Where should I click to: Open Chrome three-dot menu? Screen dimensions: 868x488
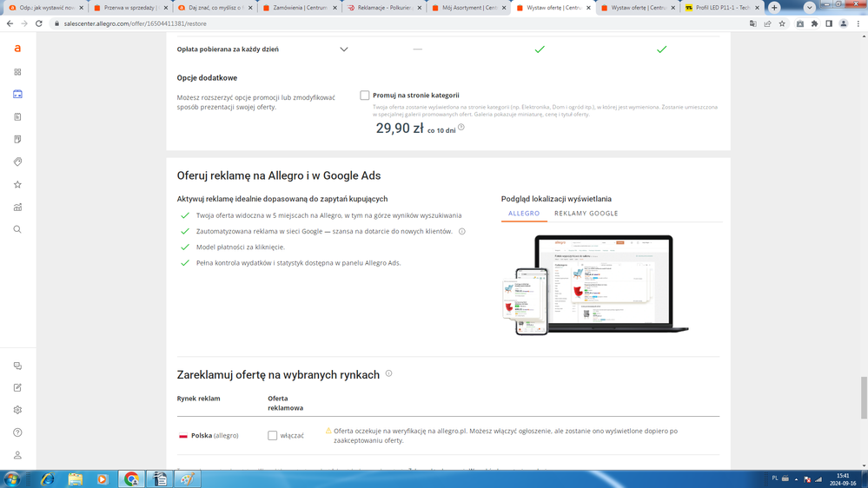click(858, 23)
